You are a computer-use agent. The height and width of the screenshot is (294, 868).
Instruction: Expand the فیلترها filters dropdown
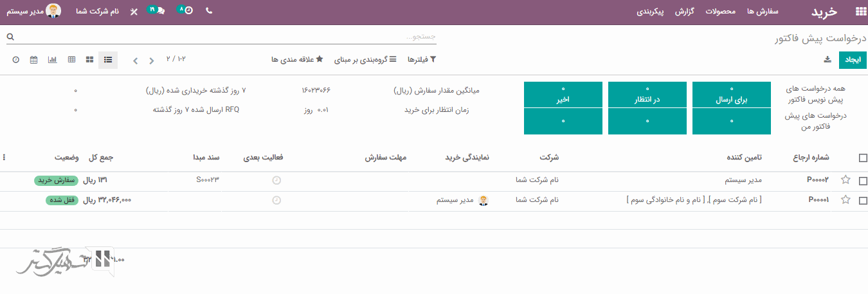pos(424,60)
